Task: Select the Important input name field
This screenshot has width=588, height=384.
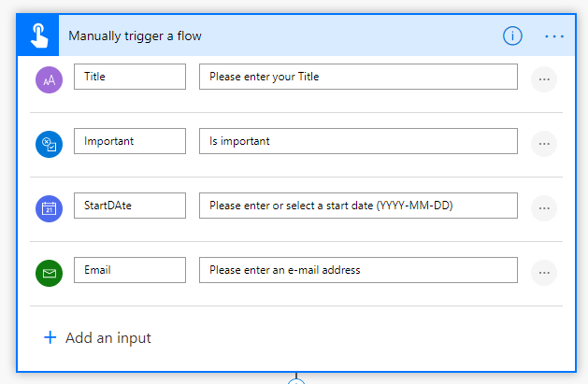Action: point(130,141)
